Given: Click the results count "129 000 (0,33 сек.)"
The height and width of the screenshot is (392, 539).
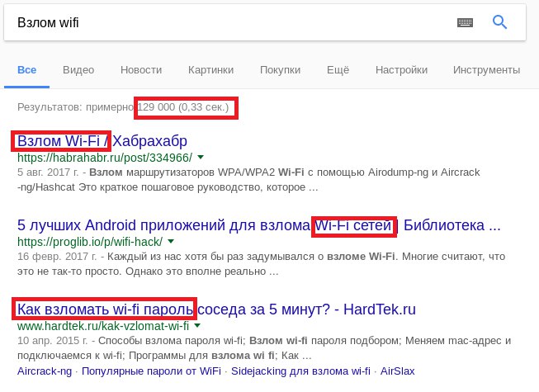Looking at the screenshot, I should click(183, 107).
